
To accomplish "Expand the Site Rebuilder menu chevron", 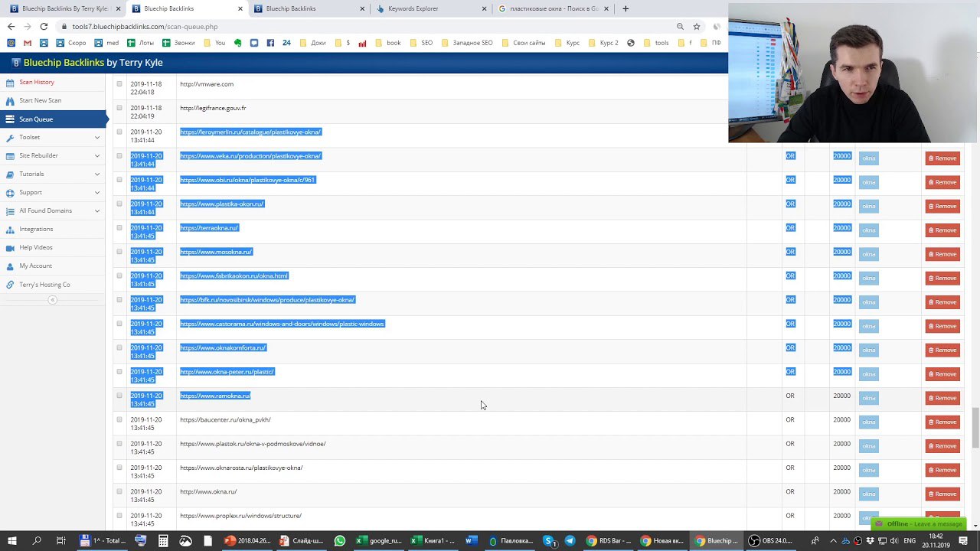I will point(97,155).
